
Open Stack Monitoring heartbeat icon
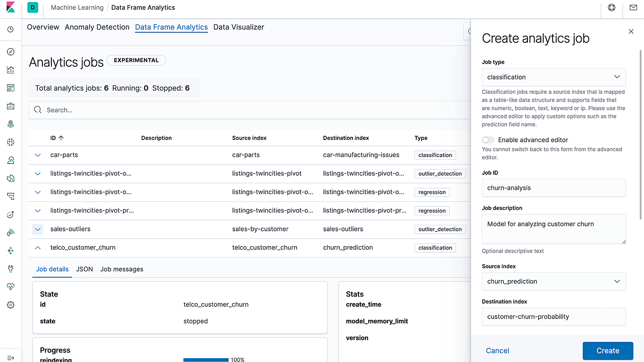10,286
